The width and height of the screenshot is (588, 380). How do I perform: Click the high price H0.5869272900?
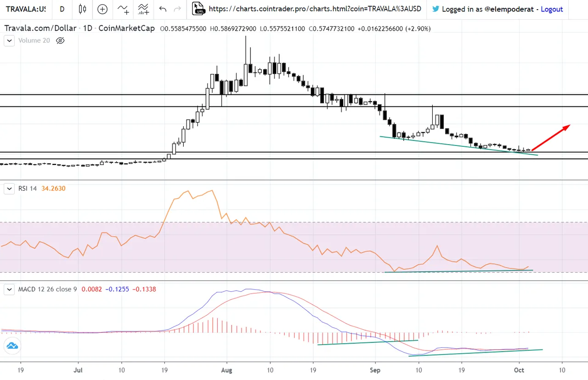point(233,28)
